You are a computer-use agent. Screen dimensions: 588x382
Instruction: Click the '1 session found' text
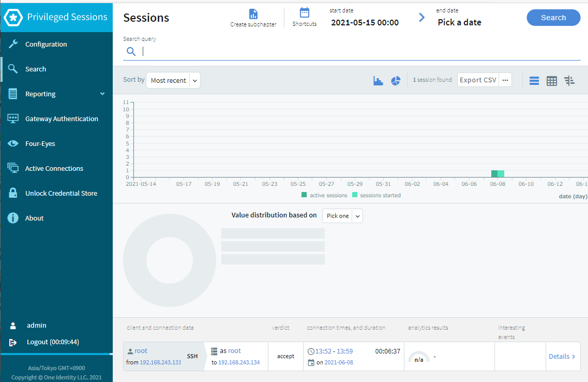click(432, 80)
